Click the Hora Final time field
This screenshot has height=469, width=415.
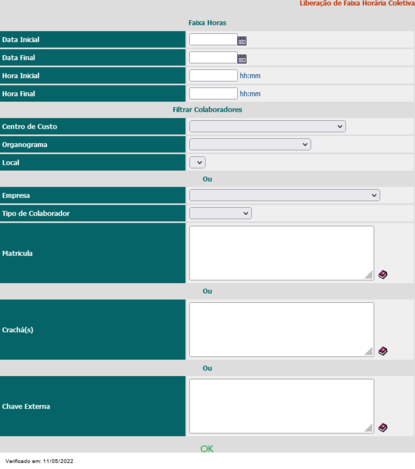click(213, 93)
